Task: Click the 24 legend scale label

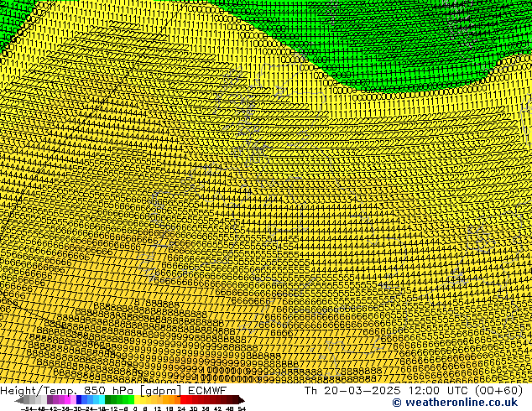Action: [182, 409]
